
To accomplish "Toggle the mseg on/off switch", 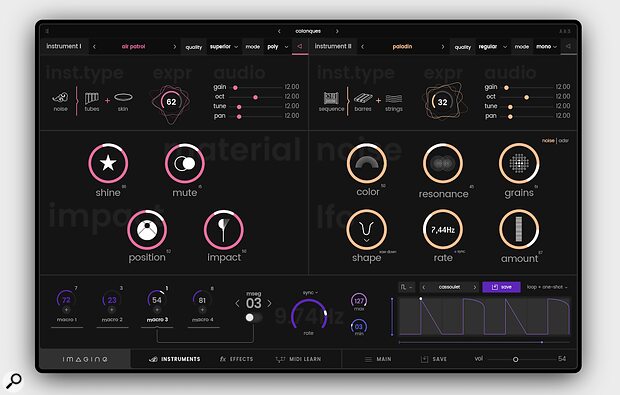I will 253,318.
